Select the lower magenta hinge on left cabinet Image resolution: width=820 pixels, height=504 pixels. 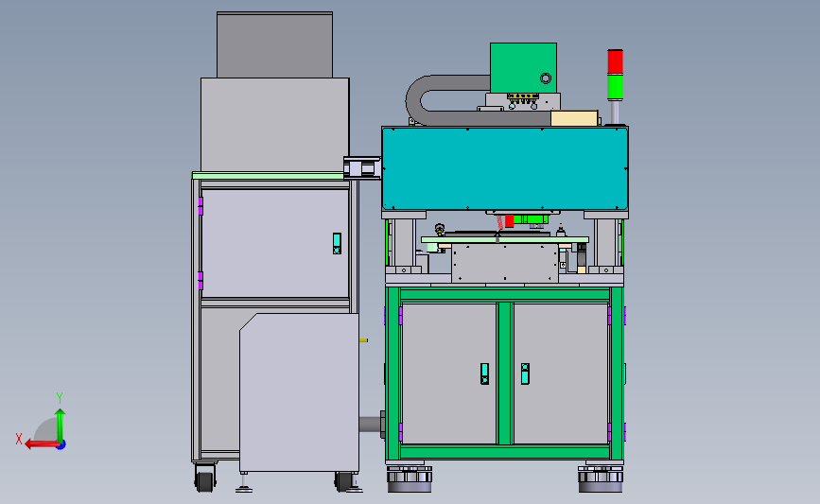click(200, 281)
